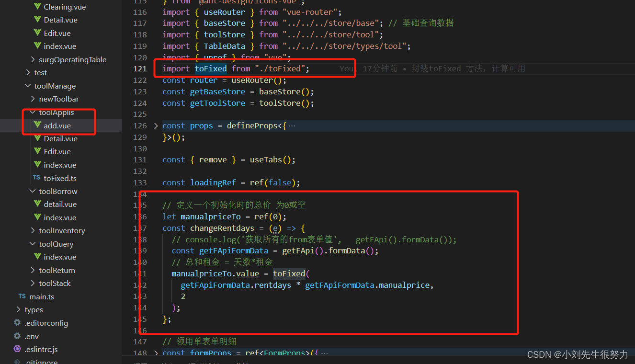Click the TS icon beside main.ts
This screenshot has width=635, height=364.
click(22, 296)
